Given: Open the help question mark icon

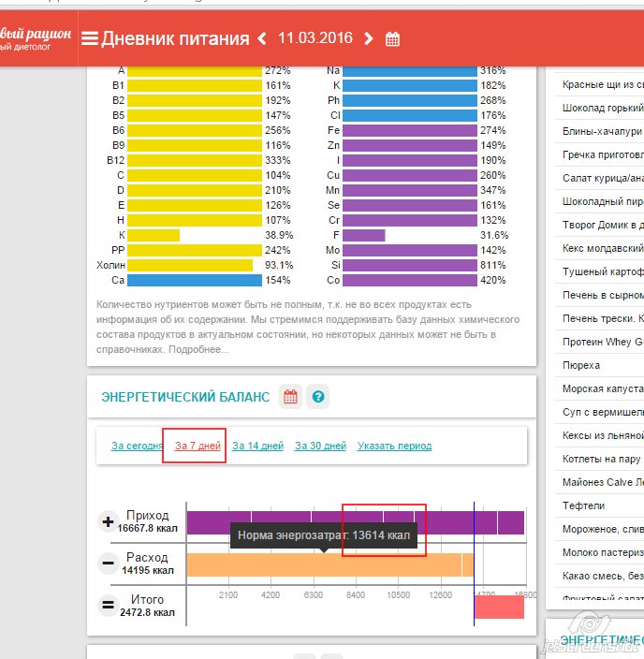Looking at the screenshot, I should coord(318,397).
